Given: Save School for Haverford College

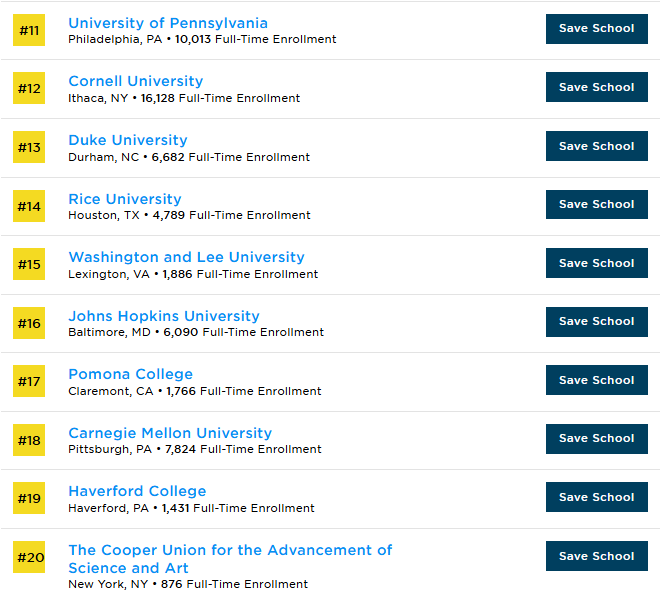Looking at the screenshot, I should 597,497.
